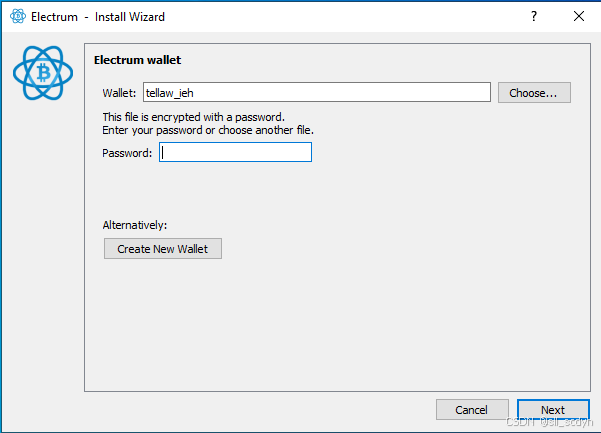Click the large Electrum Bitcoin atom logo
This screenshot has width=601, height=433.
[43, 73]
